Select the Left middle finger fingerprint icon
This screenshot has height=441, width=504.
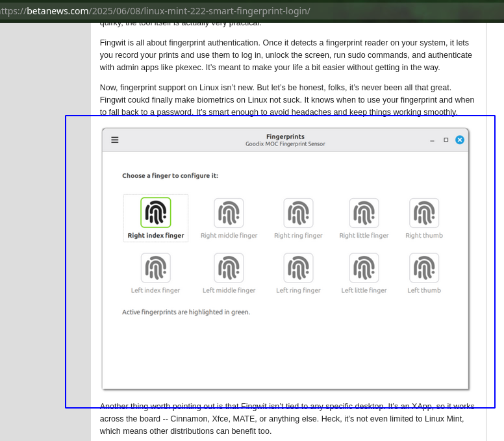[x=229, y=268]
